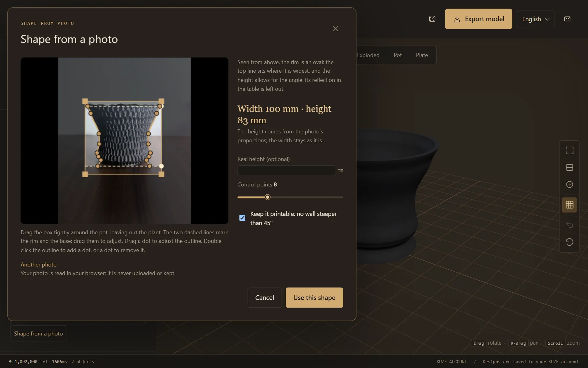Click the top-left crop box corner handle
The image size is (588, 368).
[85, 101]
